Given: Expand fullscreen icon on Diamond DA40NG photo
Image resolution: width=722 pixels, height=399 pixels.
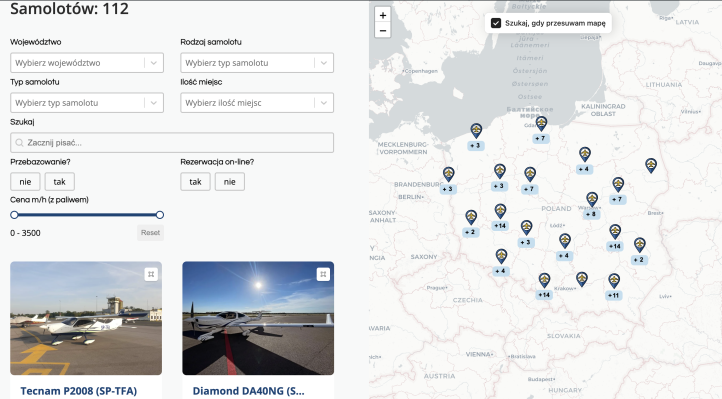Looking at the screenshot, I should 323,274.
